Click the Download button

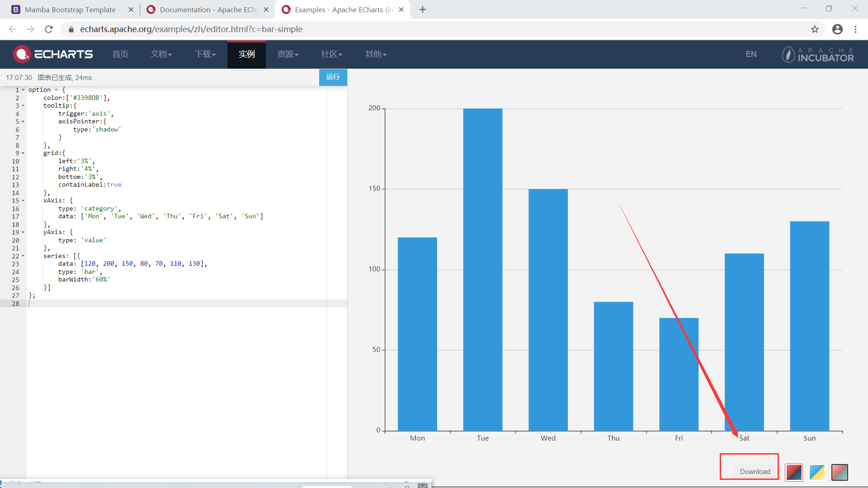point(755,471)
